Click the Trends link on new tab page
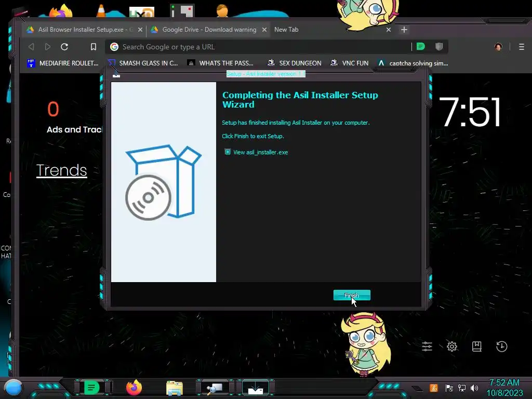532x399 pixels. [62, 170]
